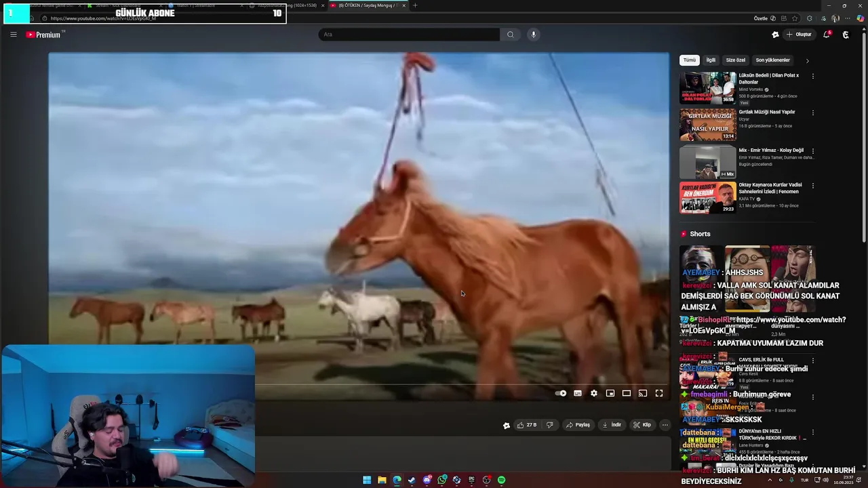
Task: Click the Gırtlak Müziği Nasıl Yapılır title
Action: tap(767, 112)
